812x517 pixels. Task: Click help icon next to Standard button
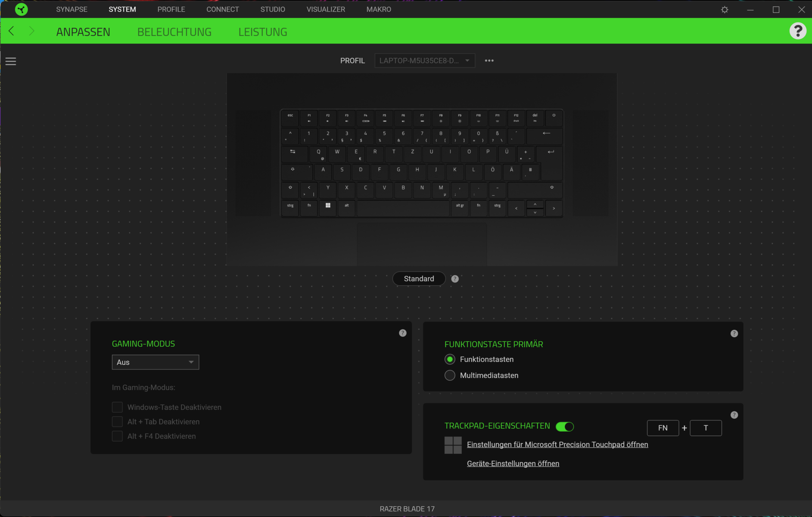(454, 279)
